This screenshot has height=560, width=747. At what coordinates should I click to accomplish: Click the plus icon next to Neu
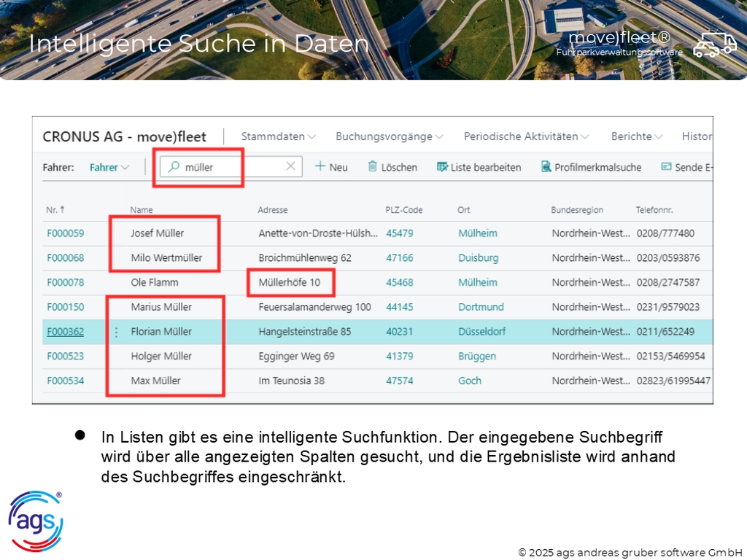pos(320,166)
